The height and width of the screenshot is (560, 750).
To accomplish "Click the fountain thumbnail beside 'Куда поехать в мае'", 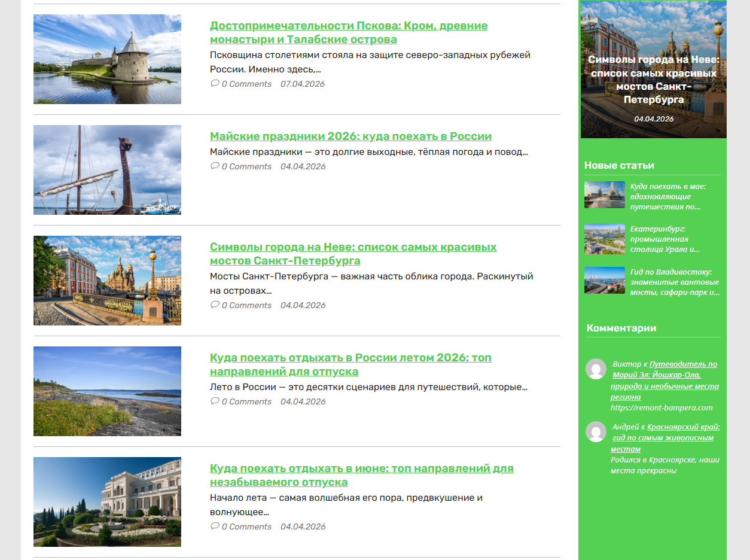I will (605, 194).
